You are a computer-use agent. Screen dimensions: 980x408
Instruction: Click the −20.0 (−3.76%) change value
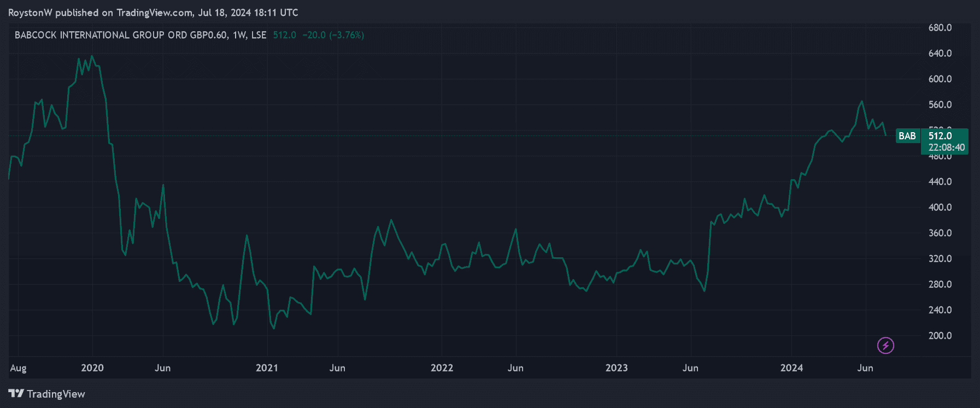[333, 35]
